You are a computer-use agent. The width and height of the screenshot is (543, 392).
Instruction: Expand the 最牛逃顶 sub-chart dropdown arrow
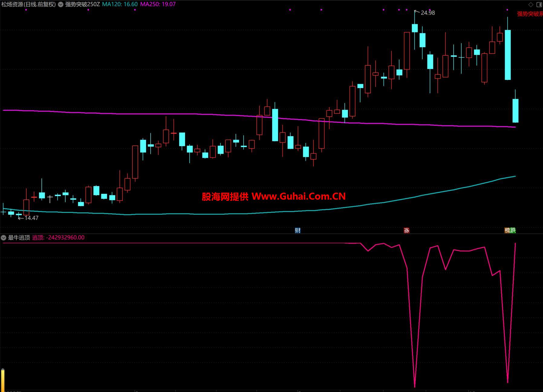4,238
